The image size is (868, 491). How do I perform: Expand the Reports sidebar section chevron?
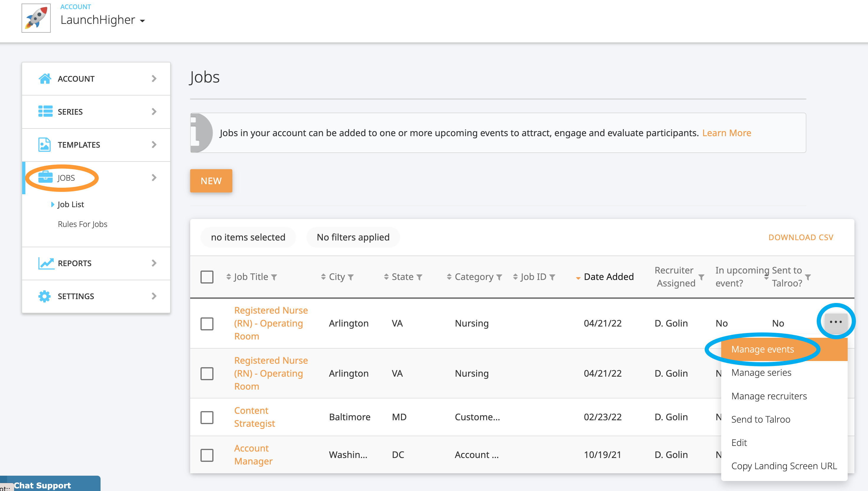pos(154,263)
